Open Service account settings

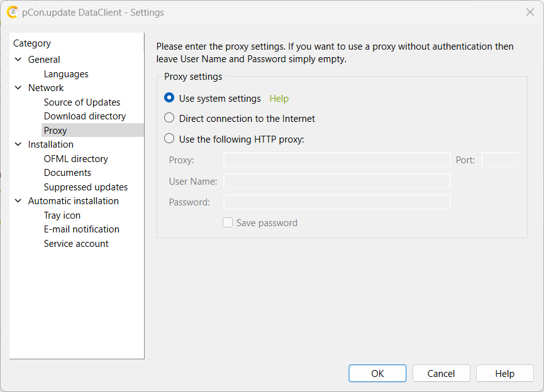76,244
